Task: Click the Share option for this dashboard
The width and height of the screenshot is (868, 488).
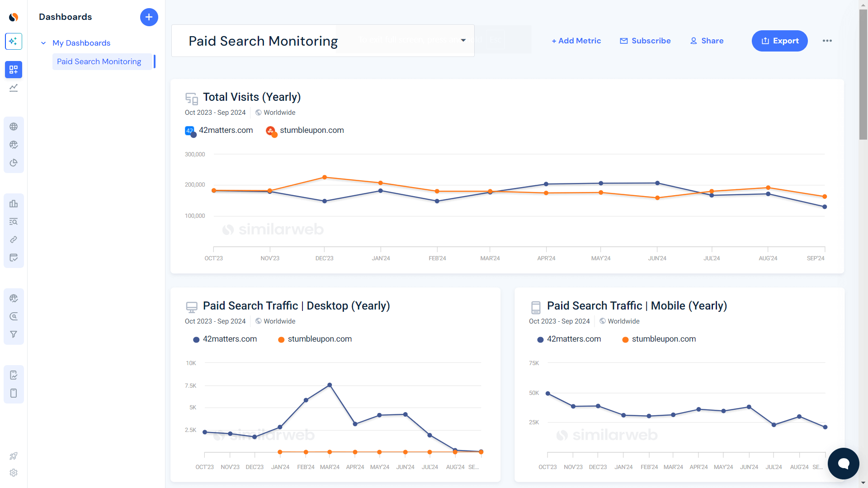Action: point(707,41)
